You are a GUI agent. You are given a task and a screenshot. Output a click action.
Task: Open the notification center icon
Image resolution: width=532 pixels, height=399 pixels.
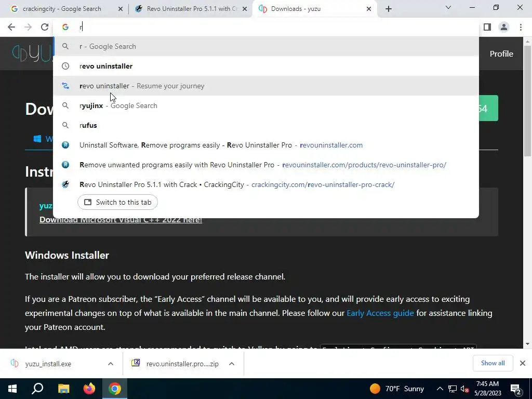[x=516, y=389]
